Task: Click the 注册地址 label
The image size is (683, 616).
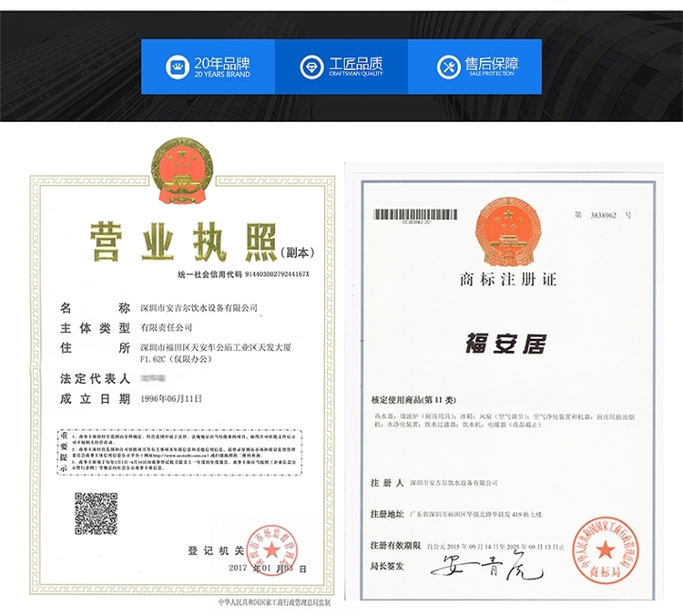Action: pos(387,514)
